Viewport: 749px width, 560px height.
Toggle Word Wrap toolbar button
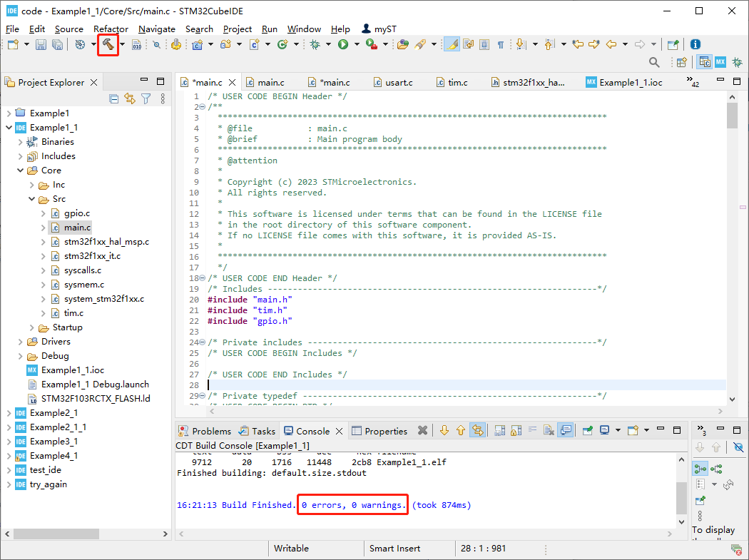click(468, 44)
